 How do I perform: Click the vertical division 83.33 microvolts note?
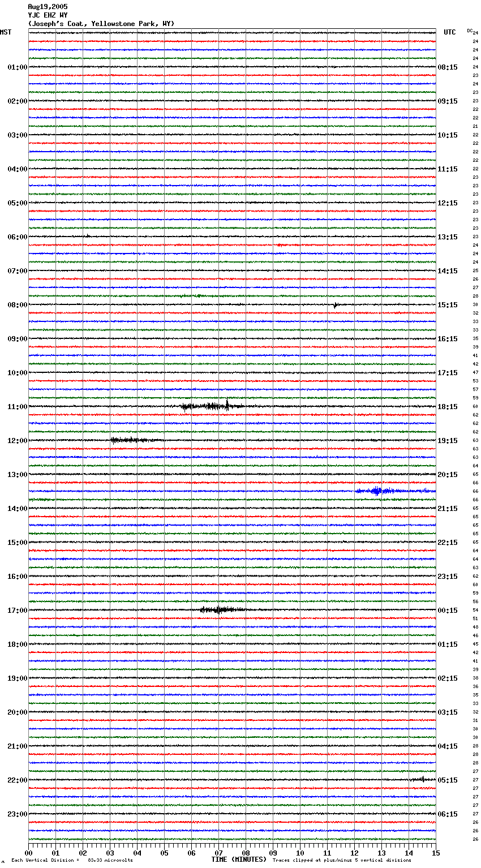click(72, 861)
